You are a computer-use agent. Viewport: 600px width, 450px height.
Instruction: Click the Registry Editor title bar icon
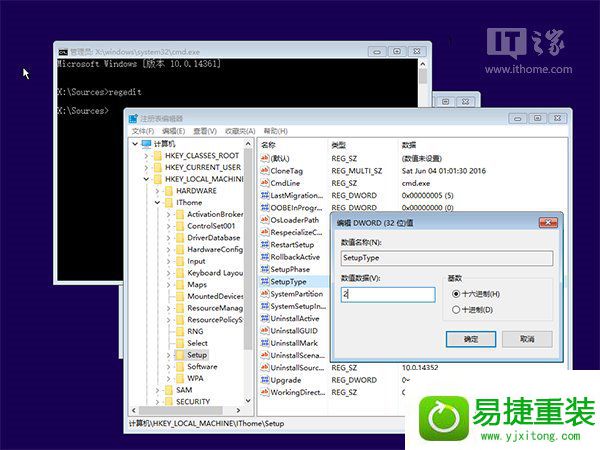(x=133, y=118)
